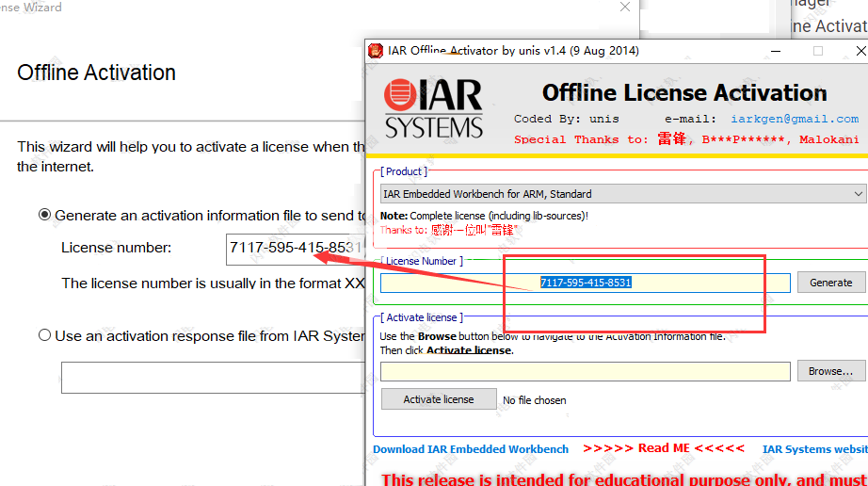
Task: Click the IAR Systems logo
Action: pos(433,108)
